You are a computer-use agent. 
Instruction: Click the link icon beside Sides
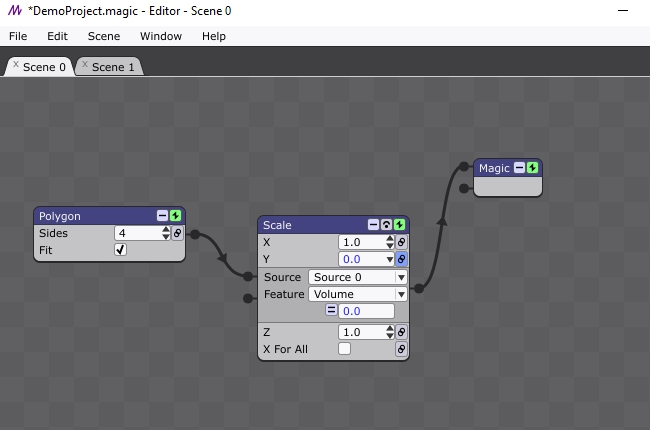[177, 233]
